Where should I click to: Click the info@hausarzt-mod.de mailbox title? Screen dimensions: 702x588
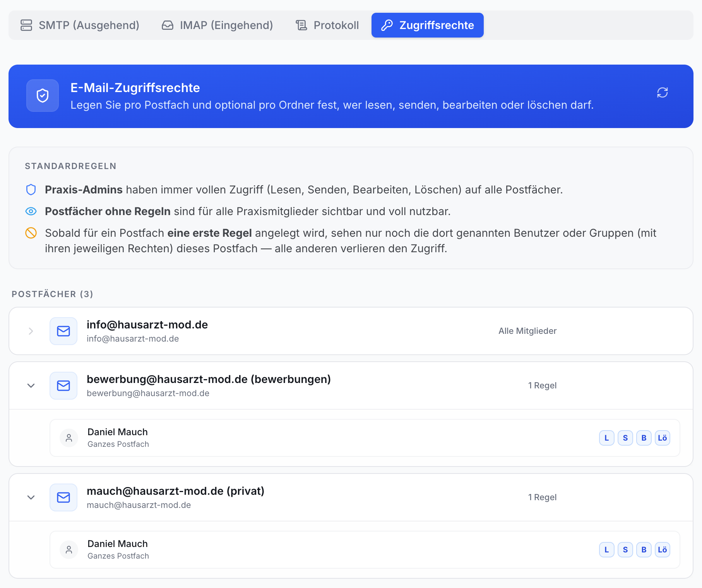click(147, 325)
